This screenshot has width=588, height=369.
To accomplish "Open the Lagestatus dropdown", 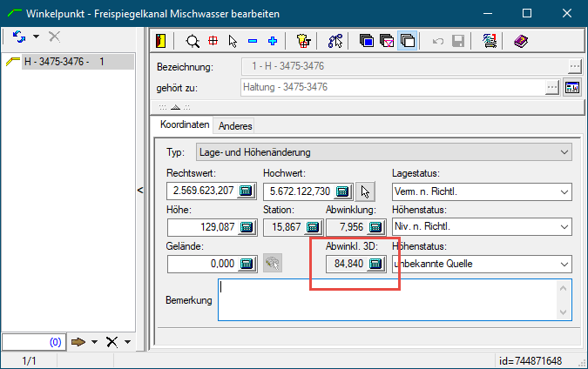I will coord(564,191).
